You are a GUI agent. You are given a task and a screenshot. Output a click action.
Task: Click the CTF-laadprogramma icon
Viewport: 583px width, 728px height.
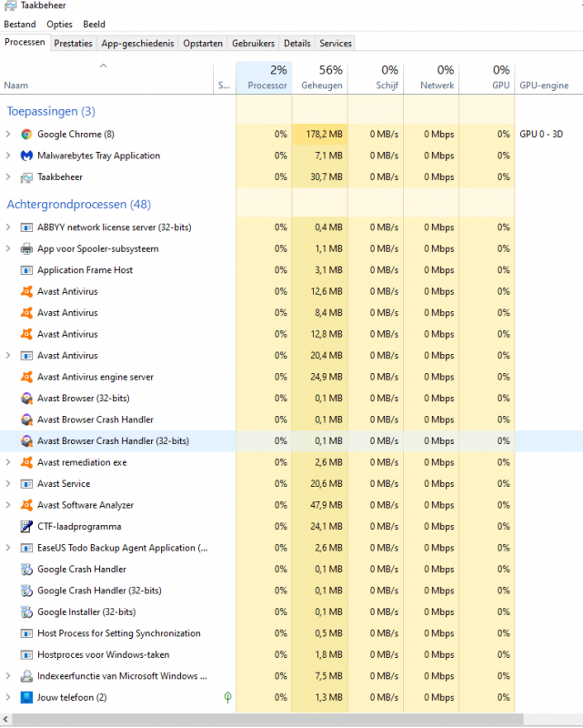(x=27, y=527)
